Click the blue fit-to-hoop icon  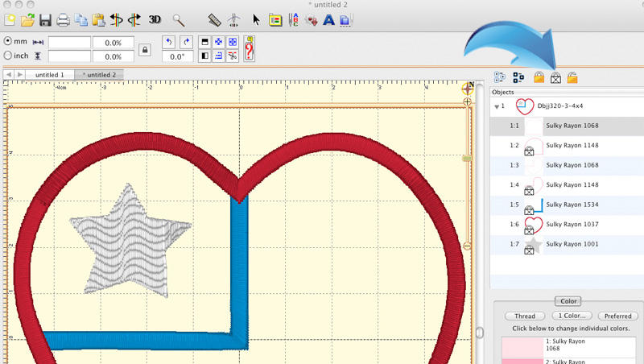[x=233, y=42]
